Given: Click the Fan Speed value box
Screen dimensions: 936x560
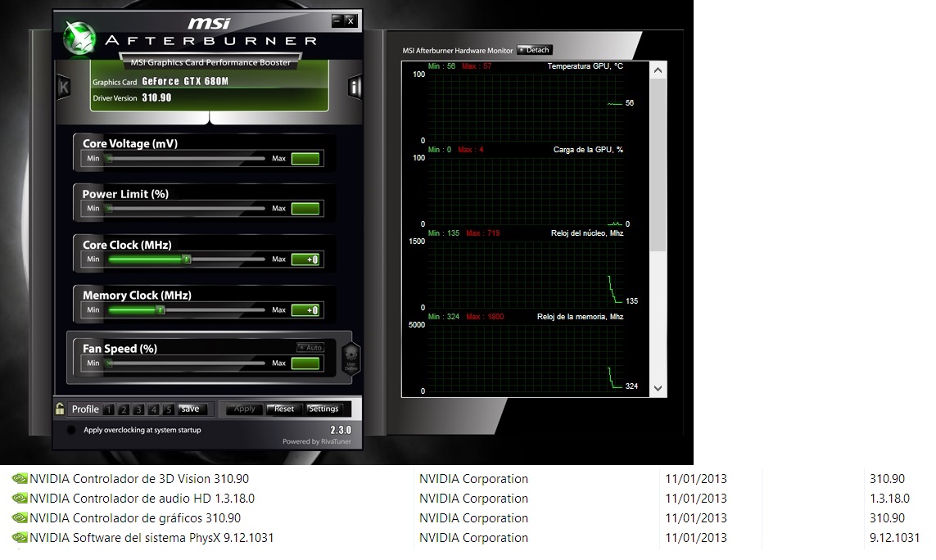Looking at the screenshot, I should click(305, 363).
